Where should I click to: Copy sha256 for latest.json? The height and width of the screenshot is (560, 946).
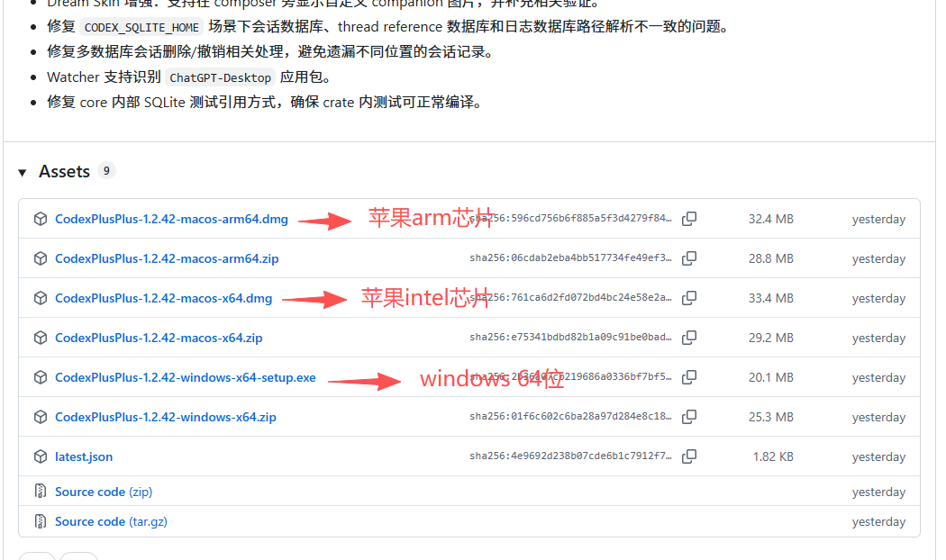click(689, 456)
